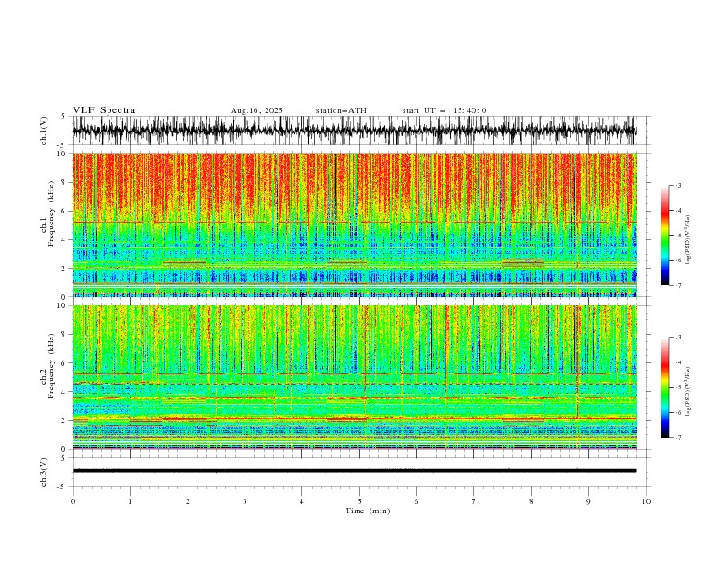This screenshot has width=728, height=563.
Task: Click the "-3" label on ch.2 colorbar
Action: (678, 338)
